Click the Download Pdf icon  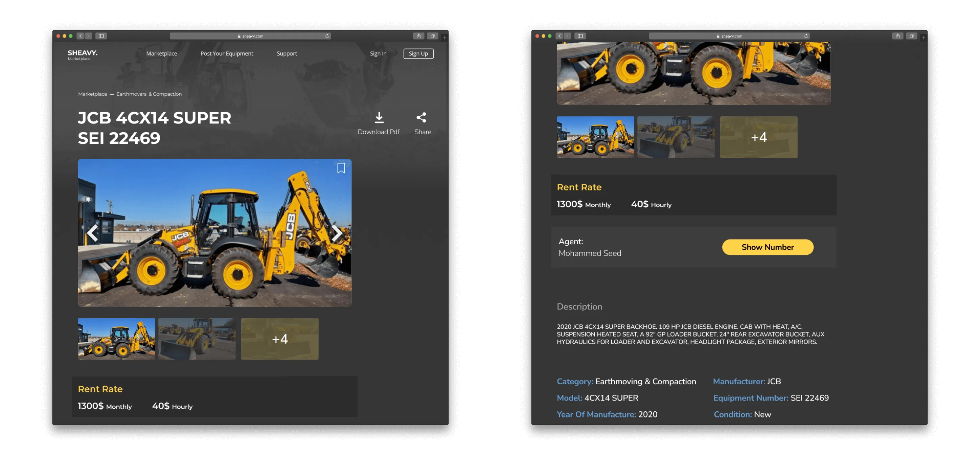tap(379, 117)
